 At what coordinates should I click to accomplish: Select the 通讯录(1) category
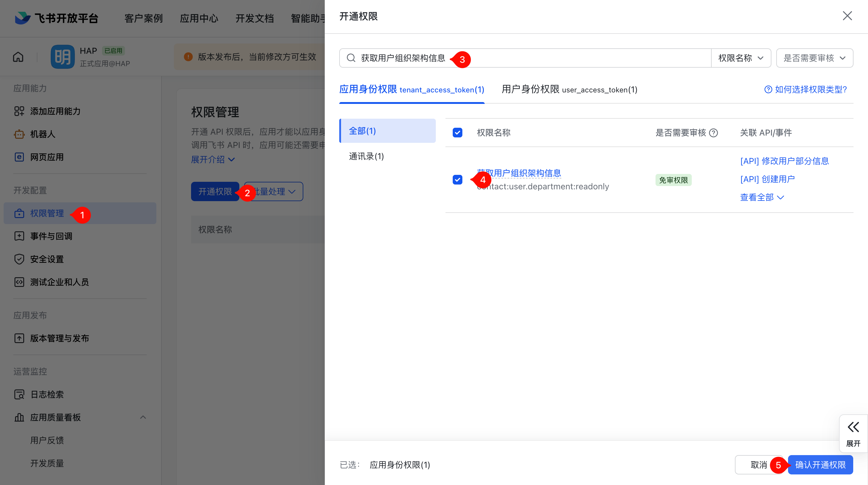[x=366, y=156]
